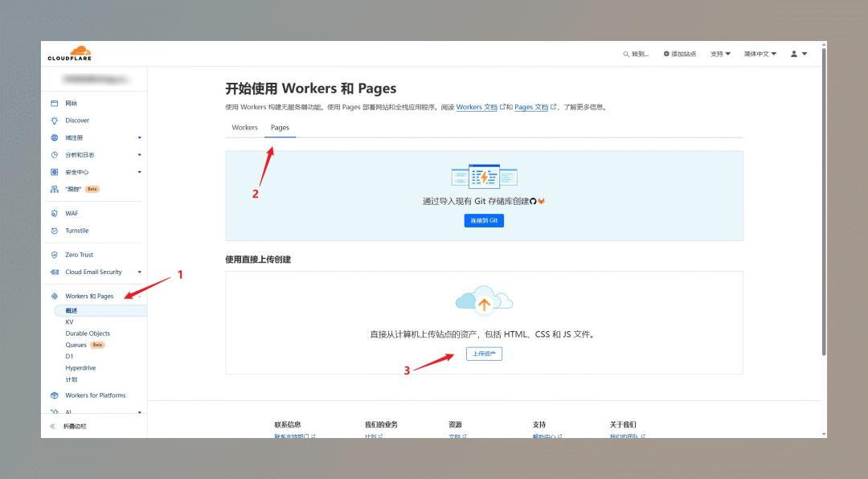Expand the 分析和日志 dropdown arrow
This screenshot has height=479, width=868.
point(140,155)
